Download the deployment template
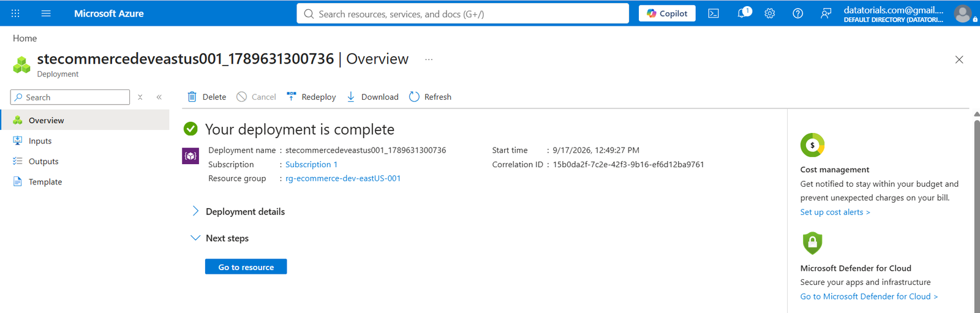Viewport: 980px width, 313px height. click(372, 97)
